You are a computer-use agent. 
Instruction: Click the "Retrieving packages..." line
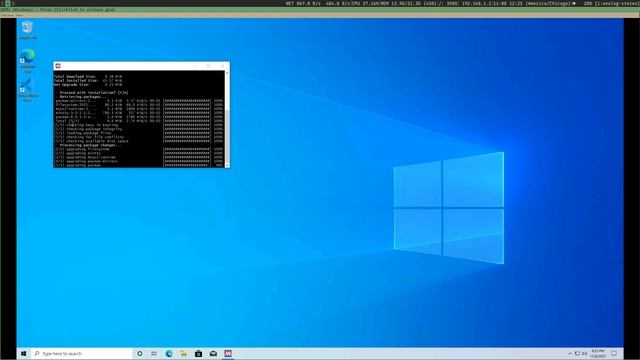pos(83,97)
